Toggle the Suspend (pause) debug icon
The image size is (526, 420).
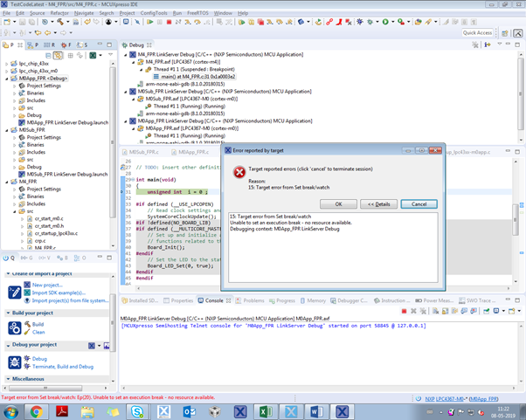160,22
